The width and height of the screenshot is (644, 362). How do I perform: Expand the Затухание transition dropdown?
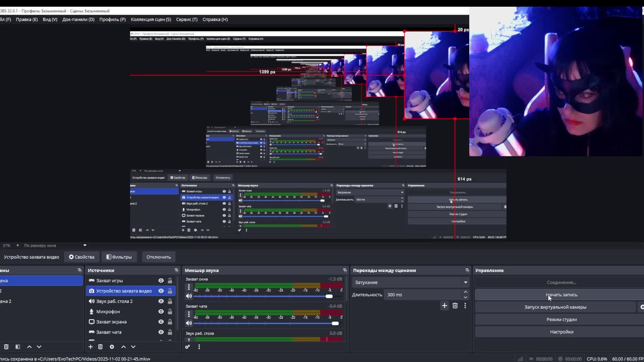(x=466, y=283)
